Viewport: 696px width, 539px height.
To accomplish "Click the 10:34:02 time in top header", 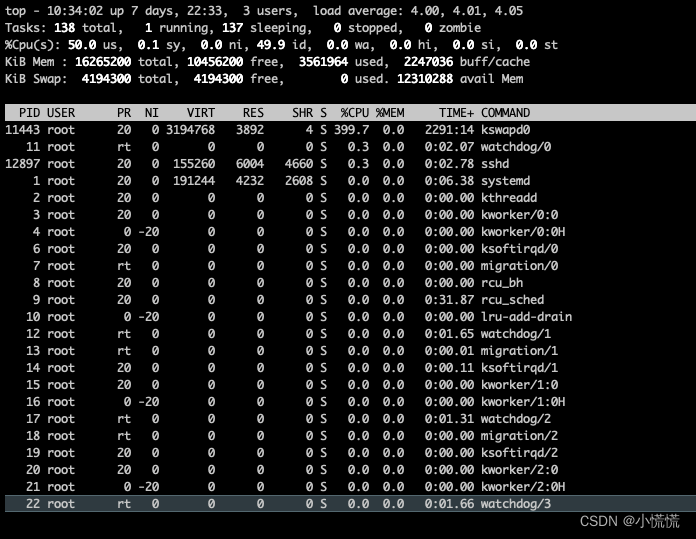I will click(x=75, y=11).
